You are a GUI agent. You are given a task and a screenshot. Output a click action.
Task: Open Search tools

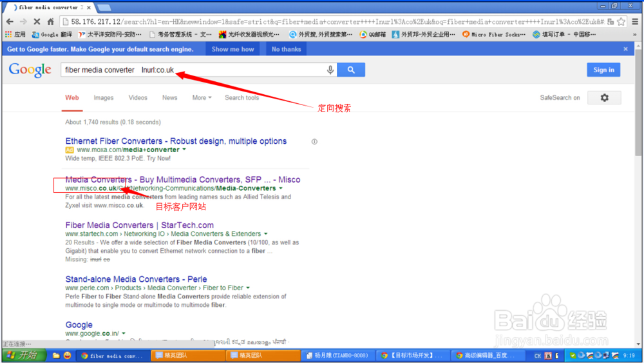click(x=242, y=98)
